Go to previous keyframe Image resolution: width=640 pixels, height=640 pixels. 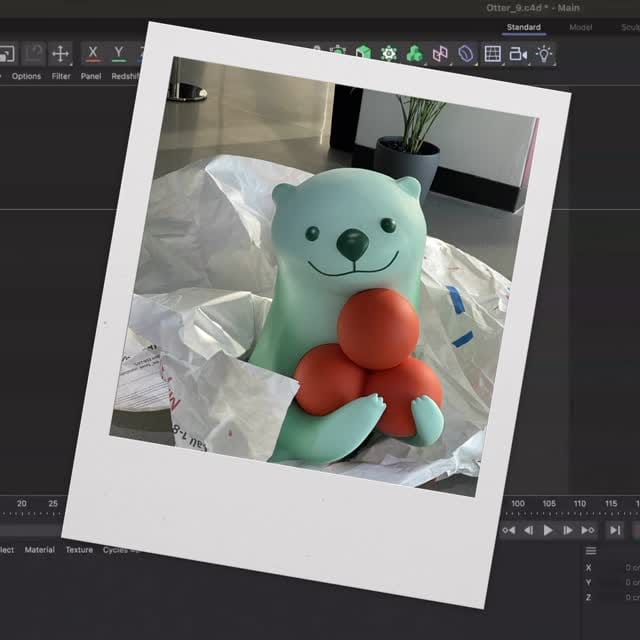(x=509, y=530)
